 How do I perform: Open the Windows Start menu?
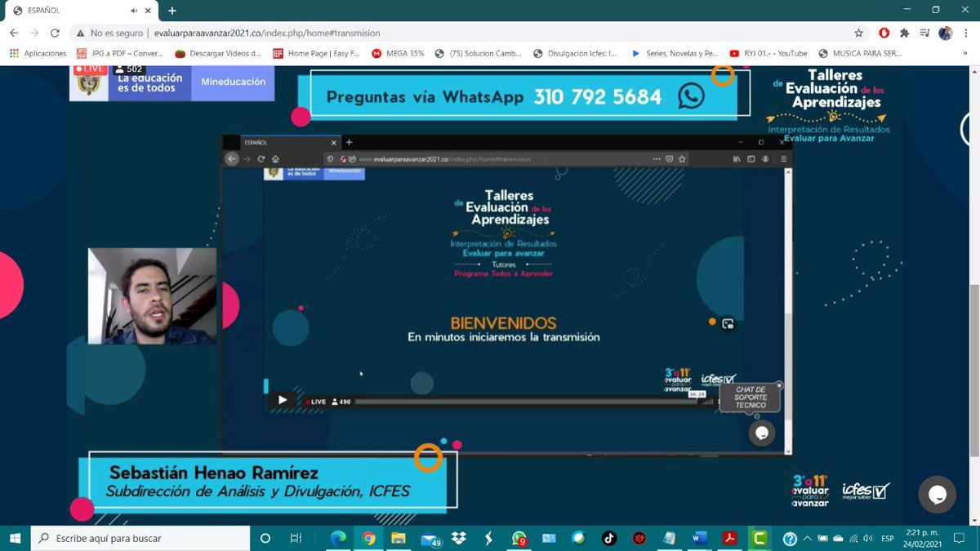(15, 538)
